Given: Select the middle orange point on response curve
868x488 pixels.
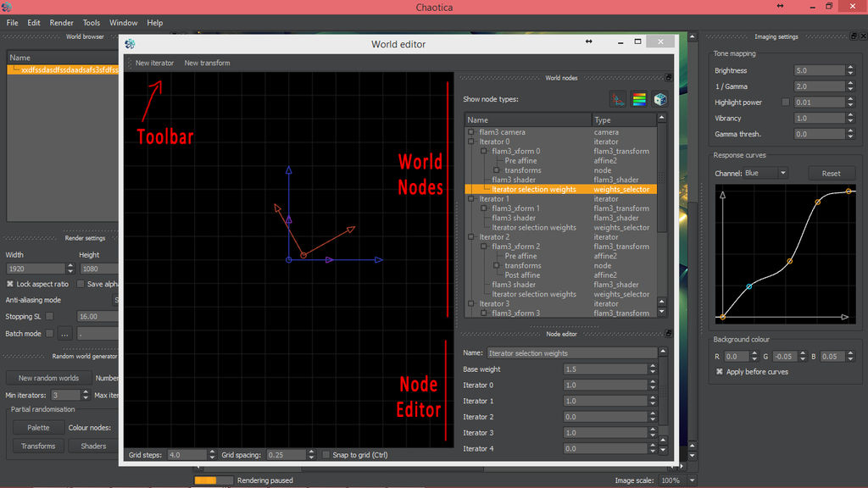Looking at the screenshot, I should point(790,261).
